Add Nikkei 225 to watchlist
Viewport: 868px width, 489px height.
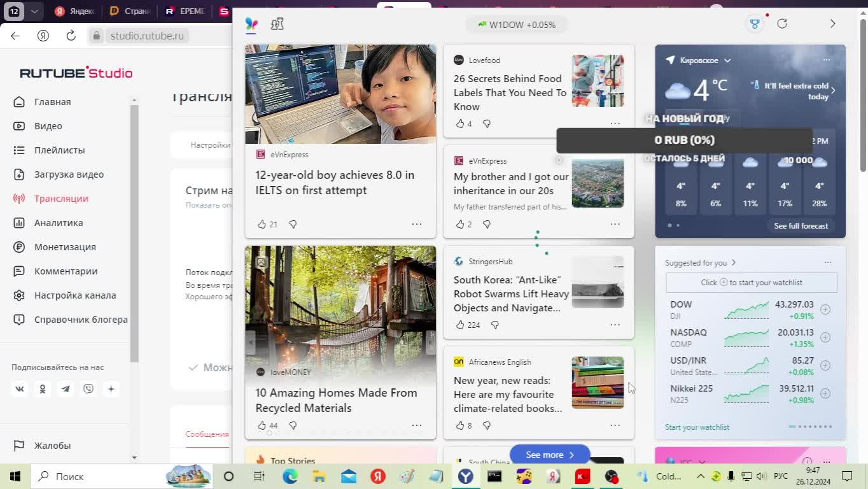point(825,393)
